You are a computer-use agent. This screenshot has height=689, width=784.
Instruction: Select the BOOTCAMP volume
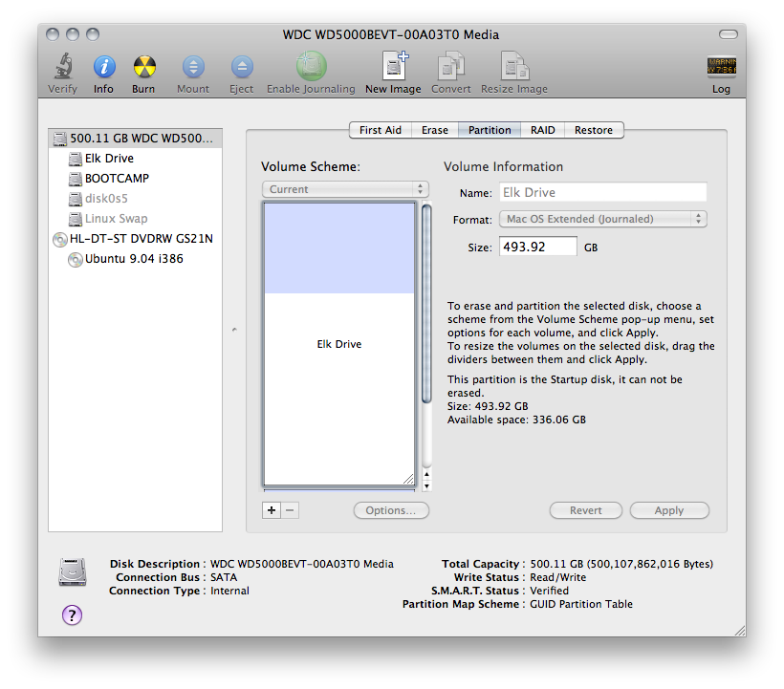tap(136, 179)
